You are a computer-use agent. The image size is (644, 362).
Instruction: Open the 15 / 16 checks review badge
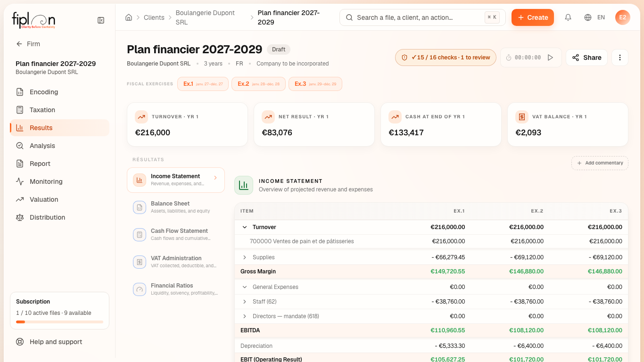pos(446,58)
